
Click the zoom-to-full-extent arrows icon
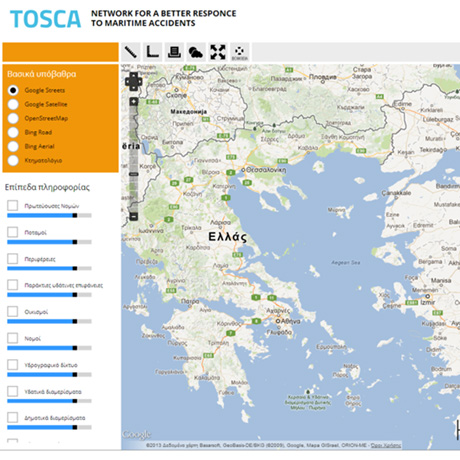(x=218, y=52)
